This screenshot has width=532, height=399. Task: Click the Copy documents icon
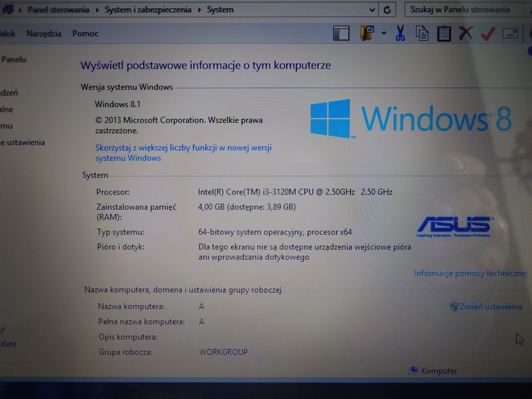click(x=422, y=33)
